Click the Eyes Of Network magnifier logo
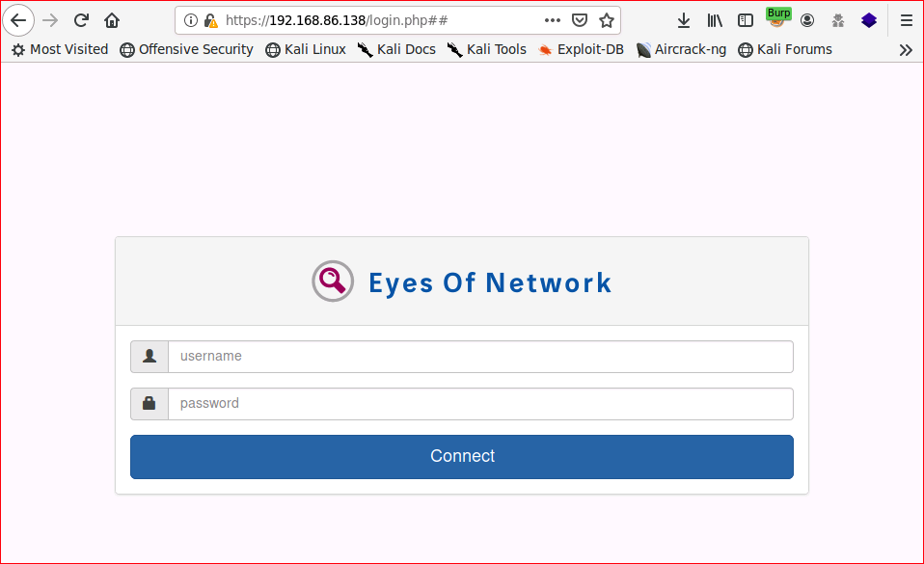 [x=333, y=282]
